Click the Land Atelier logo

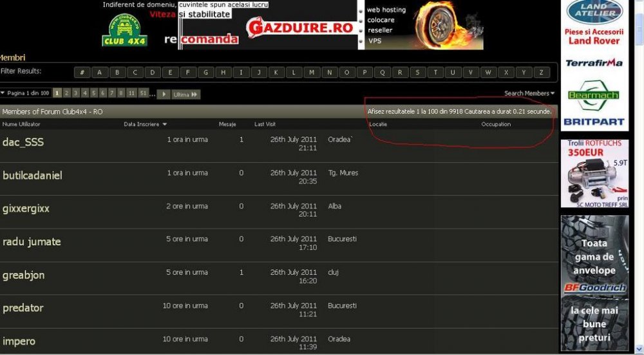tap(594, 12)
